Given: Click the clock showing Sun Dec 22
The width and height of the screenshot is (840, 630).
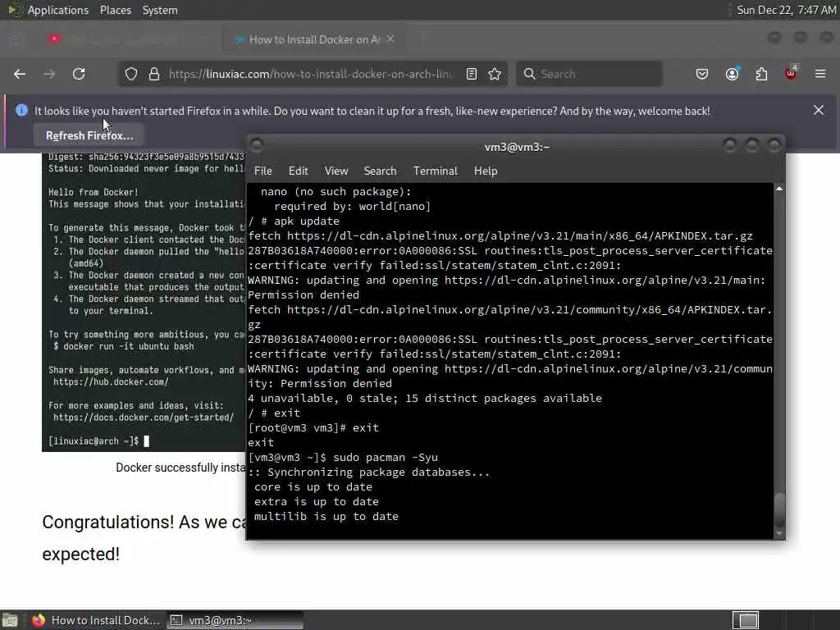Looking at the screenshot, I should (786, 10).
